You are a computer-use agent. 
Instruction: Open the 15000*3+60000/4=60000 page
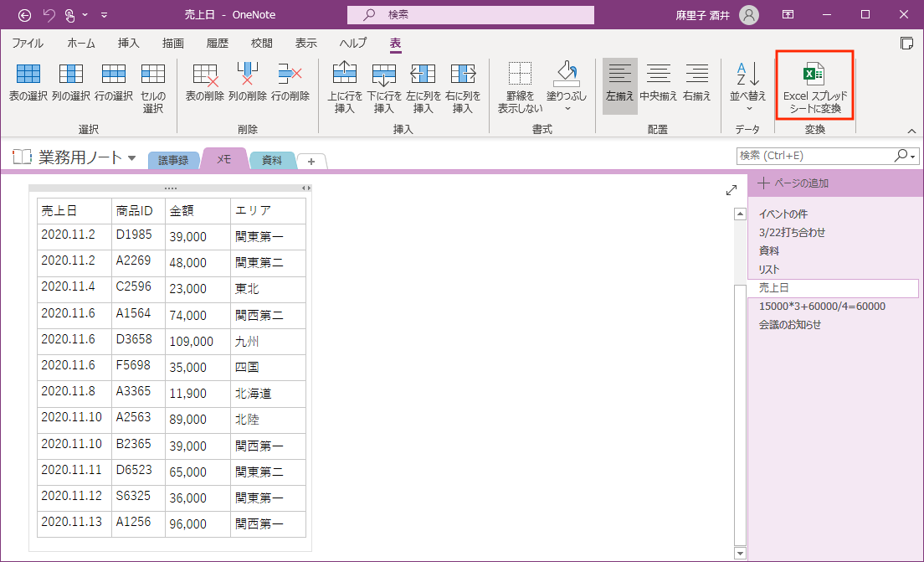[821, 306]
